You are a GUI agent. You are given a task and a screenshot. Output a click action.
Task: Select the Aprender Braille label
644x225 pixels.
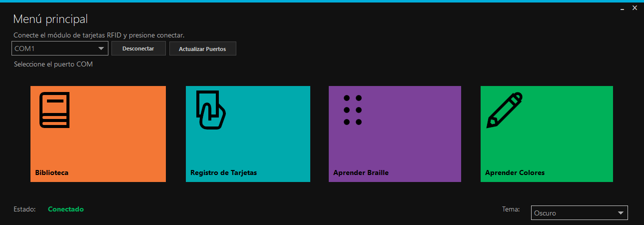(361, 172)
